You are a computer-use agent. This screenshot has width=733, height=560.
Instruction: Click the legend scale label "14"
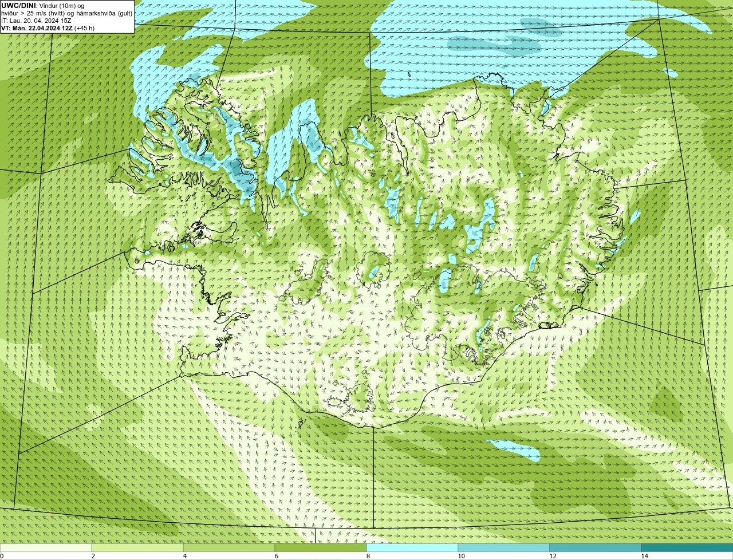[x=644, y=556]
